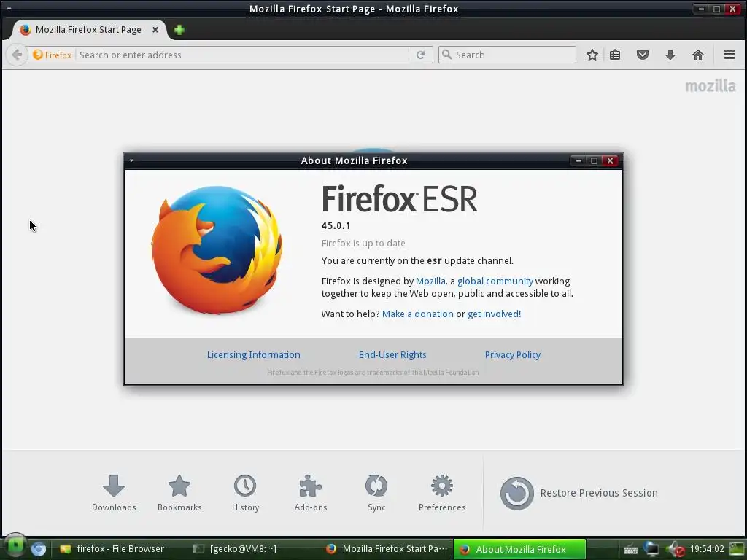Open Privacy Policy link

point(513,355)
